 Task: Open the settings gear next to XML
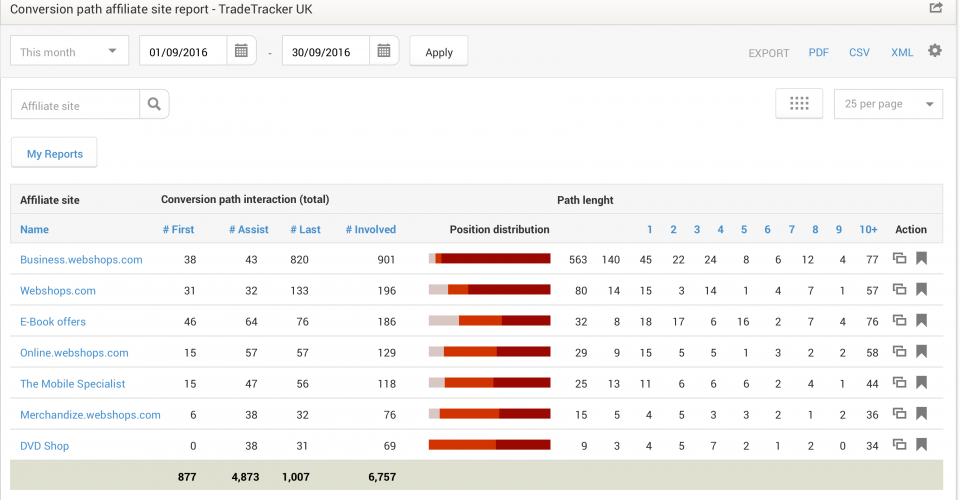(935, 51)
